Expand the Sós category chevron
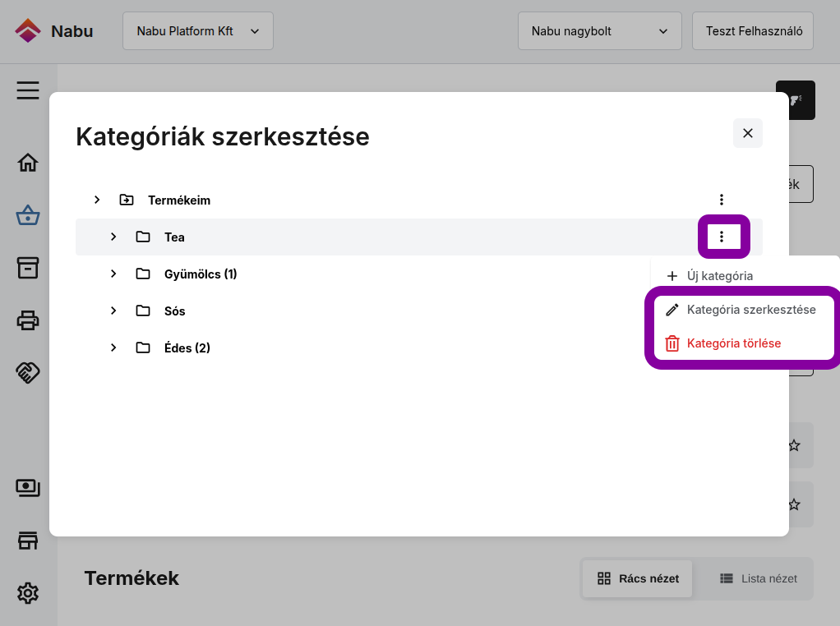840x626 pixels. click(x=113, y=311)
